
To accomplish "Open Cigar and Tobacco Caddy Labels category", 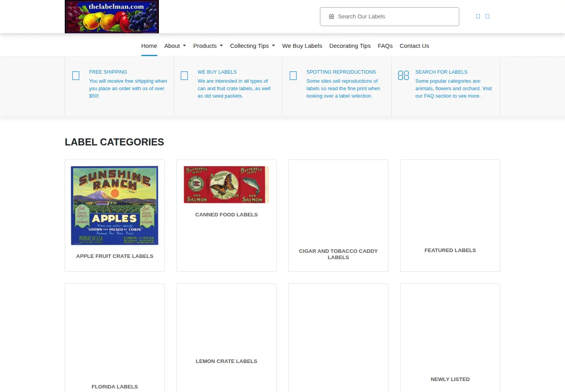I will [x=338, y=254].
